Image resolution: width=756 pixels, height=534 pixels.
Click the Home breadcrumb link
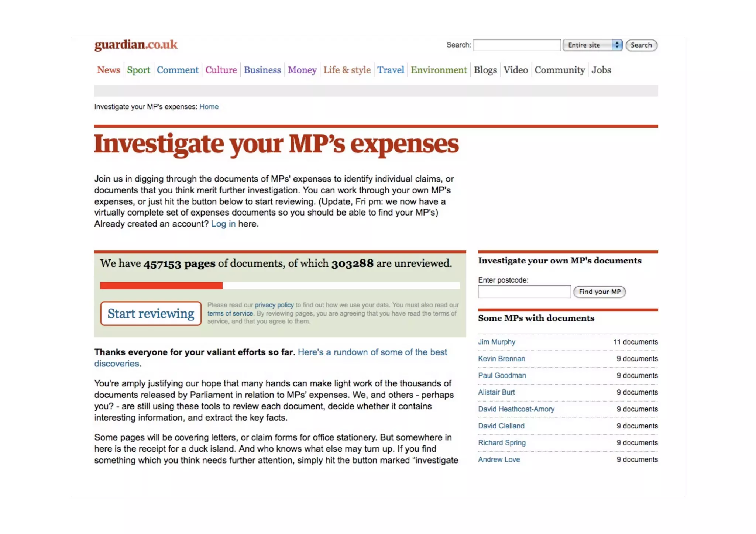209,107
